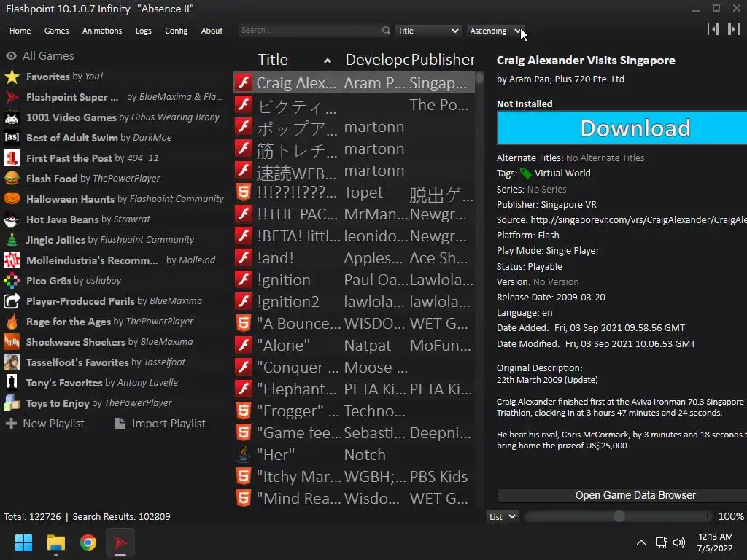This screenshot has width=747, height=560.
Task: Open the Ascending sort order dropdown
Action: pyautogui.click(x=495, y=31)
